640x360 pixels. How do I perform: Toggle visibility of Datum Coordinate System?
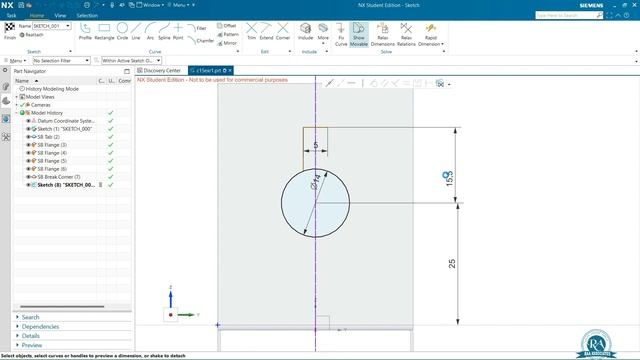(x=29, y=121)
